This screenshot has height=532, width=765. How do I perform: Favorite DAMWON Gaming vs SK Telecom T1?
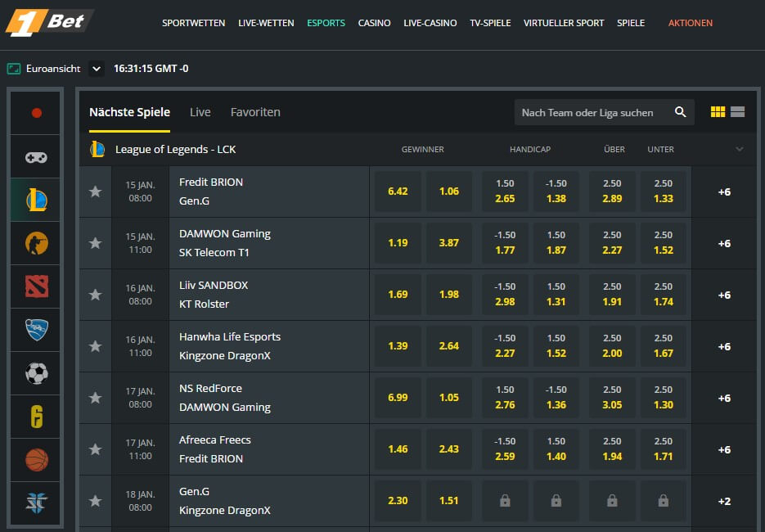(x=95, y=243)
